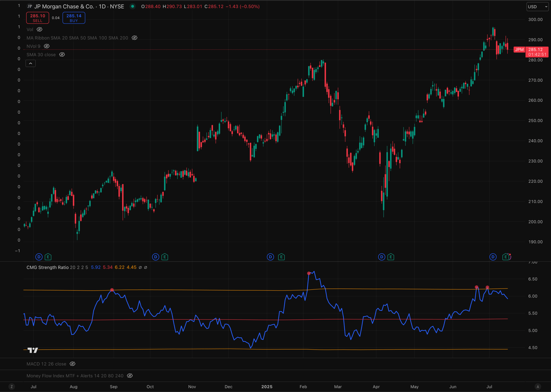Click dividend marker D near January 2025
This screenshot has width=551, height=392.
[270, 257]
